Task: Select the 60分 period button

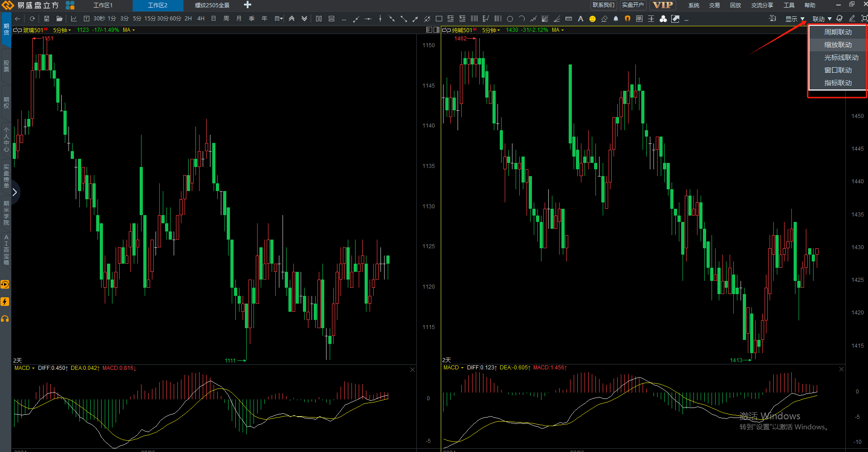Action: (176, 19)
